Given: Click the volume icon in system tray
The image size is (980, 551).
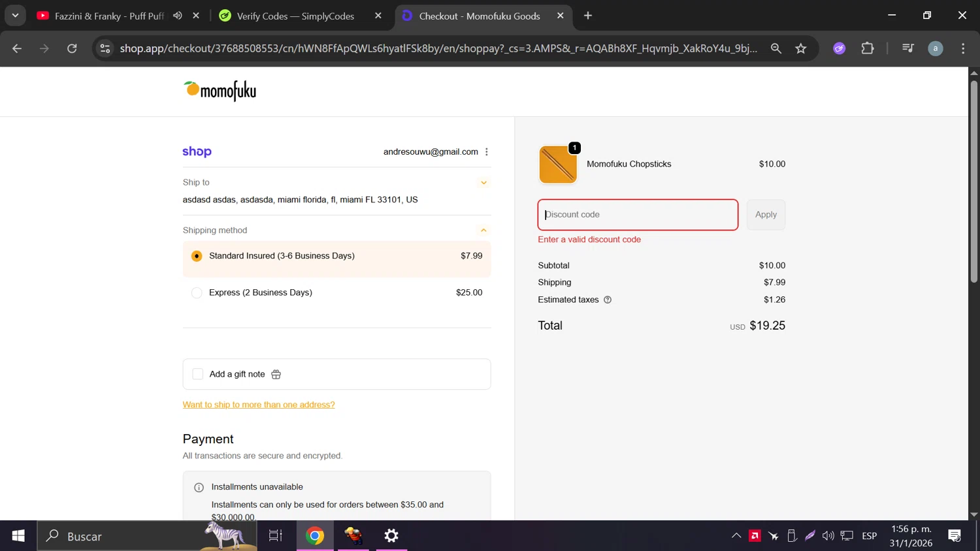Looking at the screenshot, I should pyautogui.click(x=828, y=536).
